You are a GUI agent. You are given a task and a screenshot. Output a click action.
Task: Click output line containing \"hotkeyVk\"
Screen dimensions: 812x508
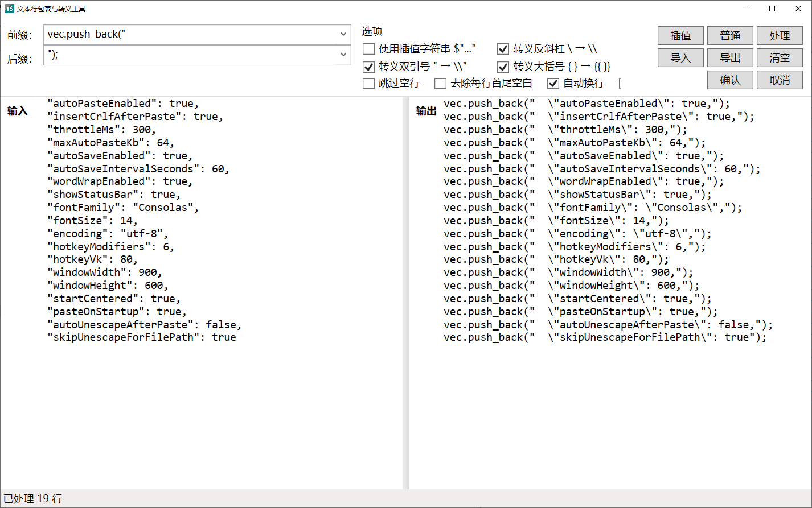click(x=556, y=259)
